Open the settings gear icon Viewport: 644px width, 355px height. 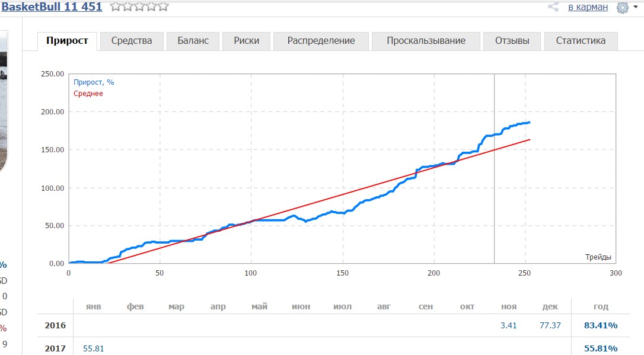[x=622, y=8]
